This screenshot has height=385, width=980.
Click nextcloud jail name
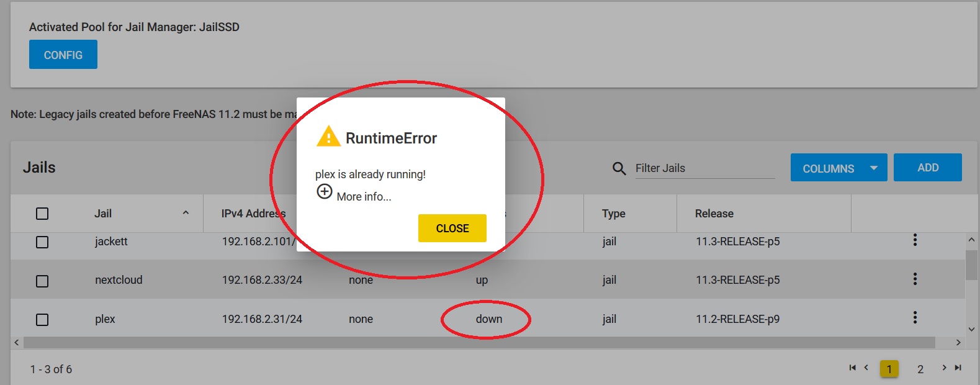point(119,280)
